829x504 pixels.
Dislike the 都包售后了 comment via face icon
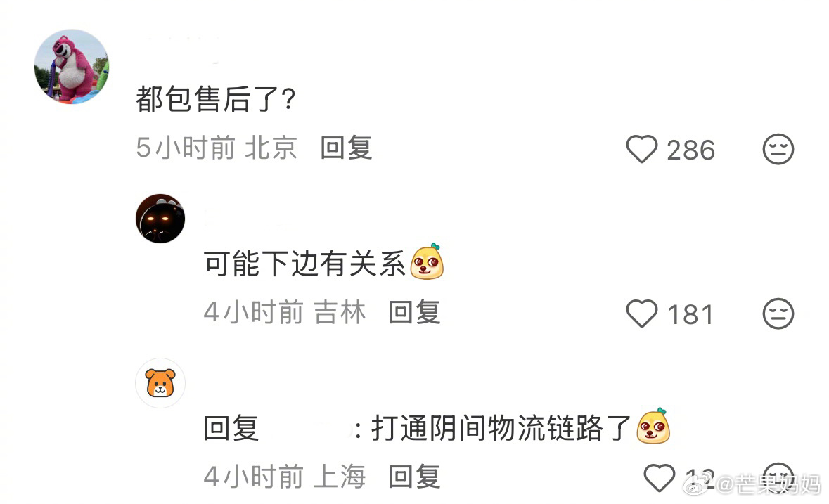tap(778, 149)
